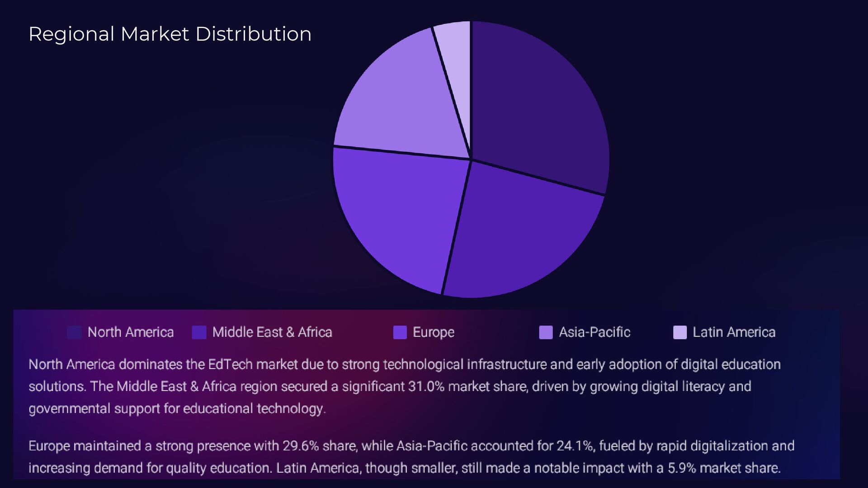Image resolution: width=868 pixels, height=488 pixels.
Task: Click the paragraph starting with Europe maintained
Action: tap(410, 457)
